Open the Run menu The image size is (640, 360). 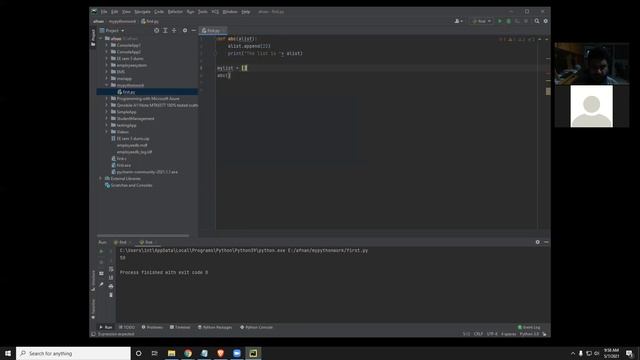(190, 12)
